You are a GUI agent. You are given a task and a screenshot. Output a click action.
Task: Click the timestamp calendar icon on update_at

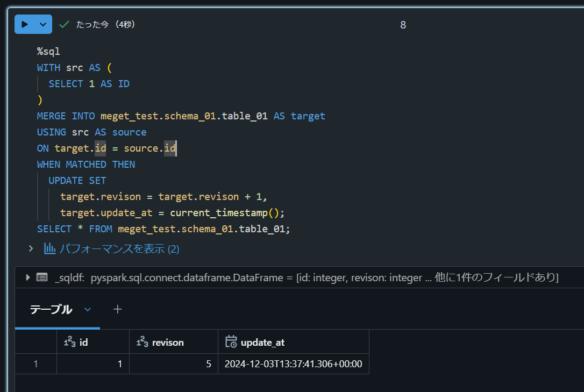click(231, 341)
